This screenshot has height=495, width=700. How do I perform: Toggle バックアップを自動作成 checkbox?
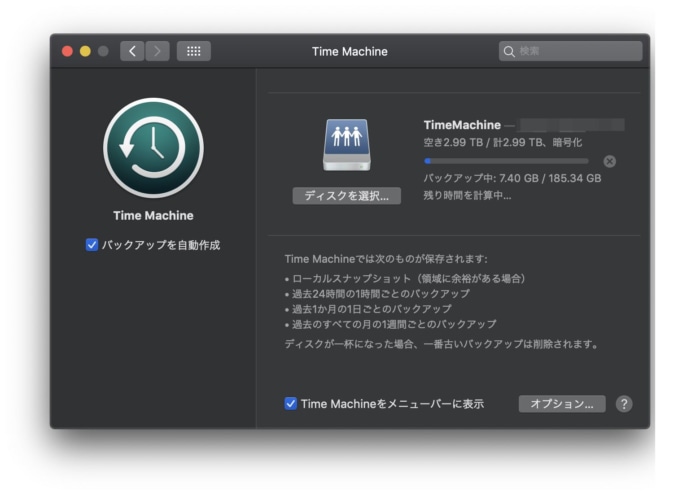(92, 245)
